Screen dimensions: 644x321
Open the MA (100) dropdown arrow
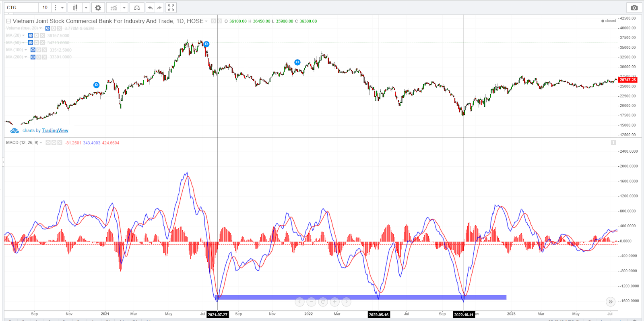26,50
